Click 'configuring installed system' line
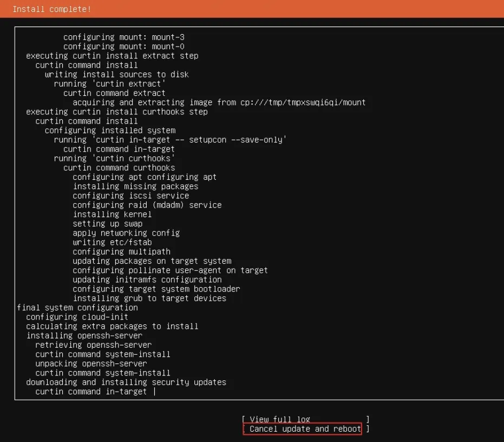The height and width of the screenshot is (442, 504). (x=110, y=131)
